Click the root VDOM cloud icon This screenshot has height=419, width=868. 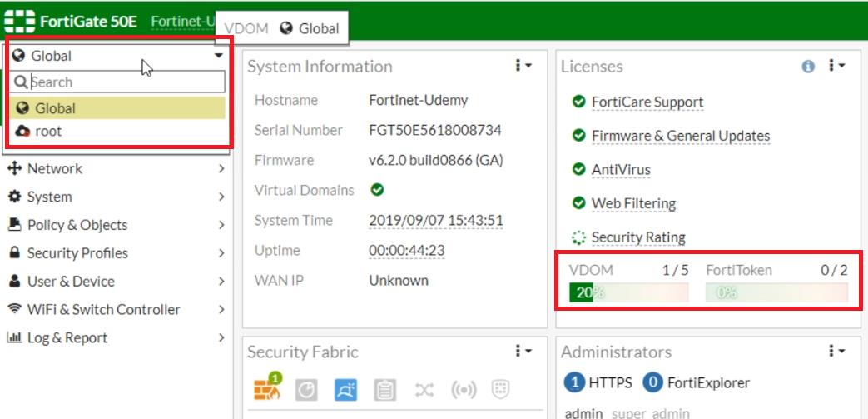pyautogui.click(x=22, y=132)
